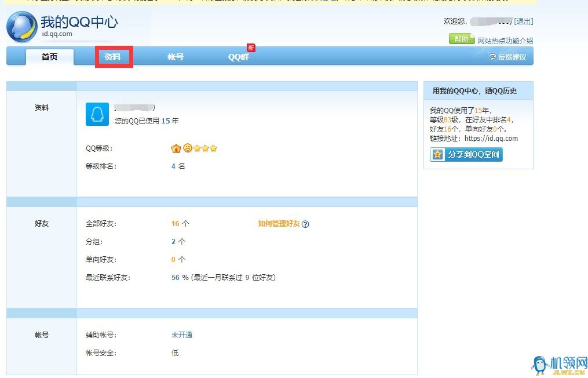Click the 反馈建议 link
588x378 pixels.
(x=512, y=57)
